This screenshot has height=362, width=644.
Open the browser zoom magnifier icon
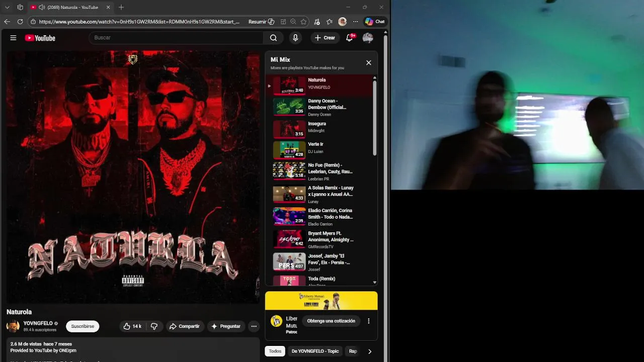tap(293, 22)
